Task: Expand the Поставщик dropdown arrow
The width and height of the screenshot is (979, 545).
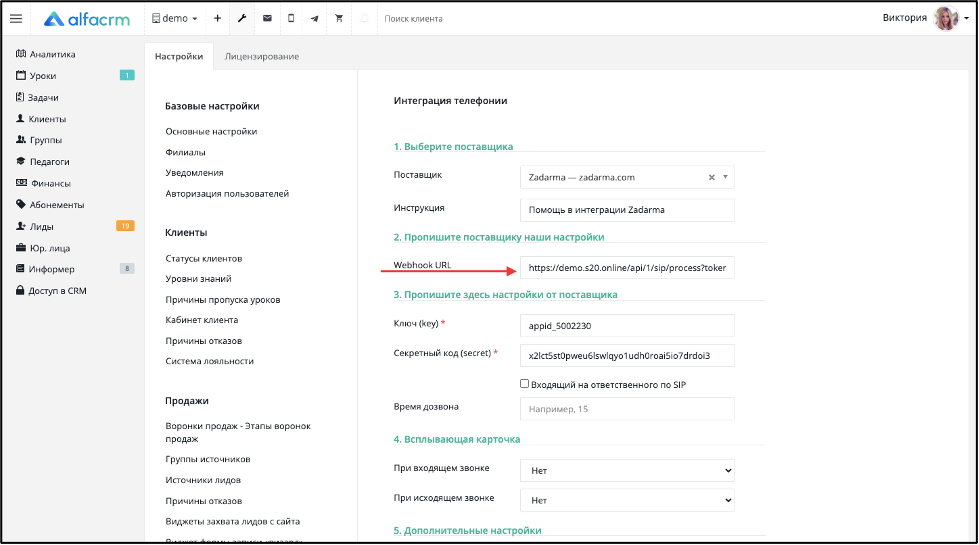Action: click(x=726, y=177)
